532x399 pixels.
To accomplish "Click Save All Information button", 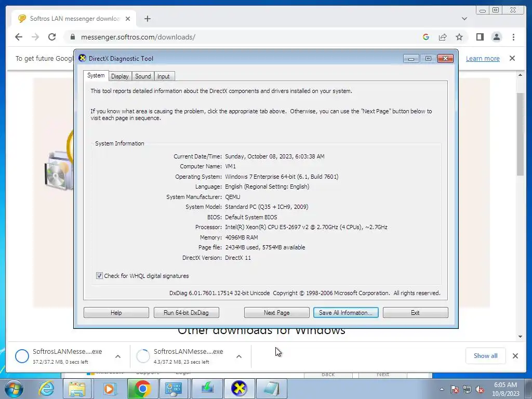I will 345,312.
